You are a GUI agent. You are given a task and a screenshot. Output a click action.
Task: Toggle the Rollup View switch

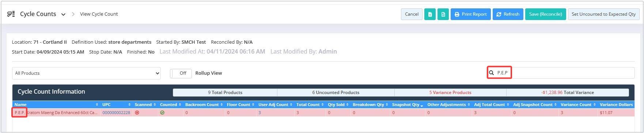181,73
